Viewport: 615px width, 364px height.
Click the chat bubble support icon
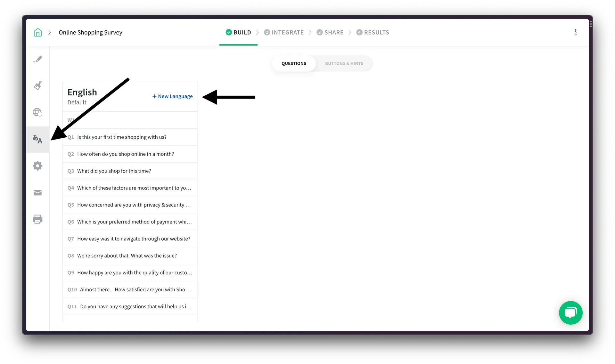[570, 312]
